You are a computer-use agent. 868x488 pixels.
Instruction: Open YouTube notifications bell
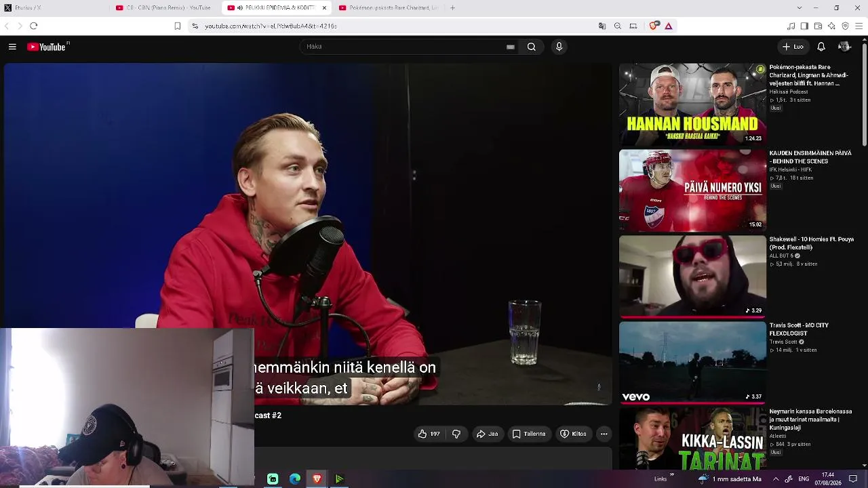click(821, 47)
